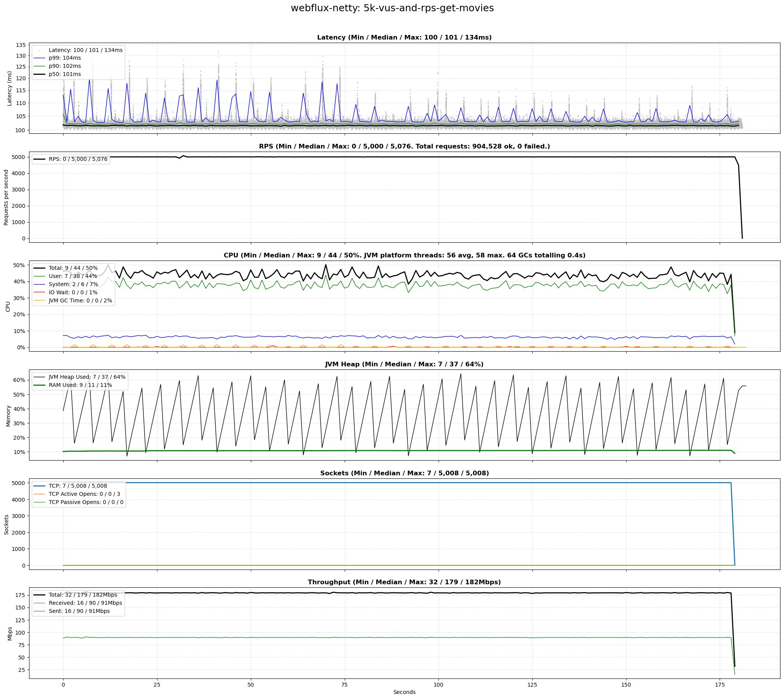Viewport: 784px width, 699px height.
Task: Click the p99: 104ms legend entry
Action: pos(64,58)
